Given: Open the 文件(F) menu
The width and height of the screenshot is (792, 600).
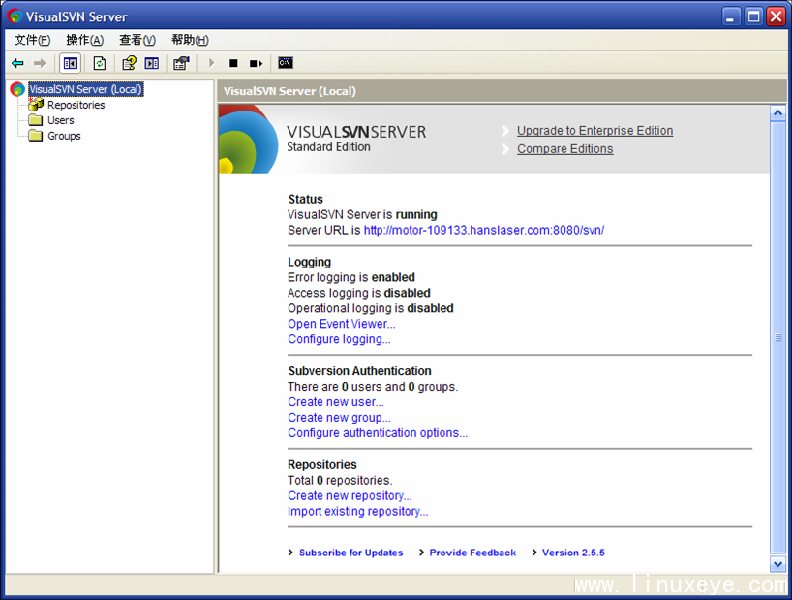Looking at the screenshot, I should pyautogui.click(x=32, y=40).
